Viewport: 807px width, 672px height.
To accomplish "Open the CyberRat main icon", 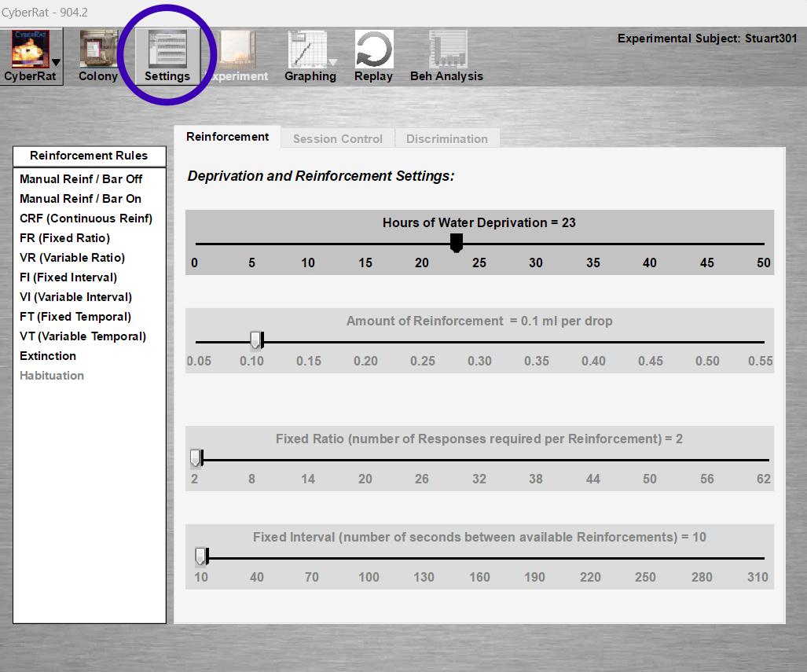I will 31,49.
